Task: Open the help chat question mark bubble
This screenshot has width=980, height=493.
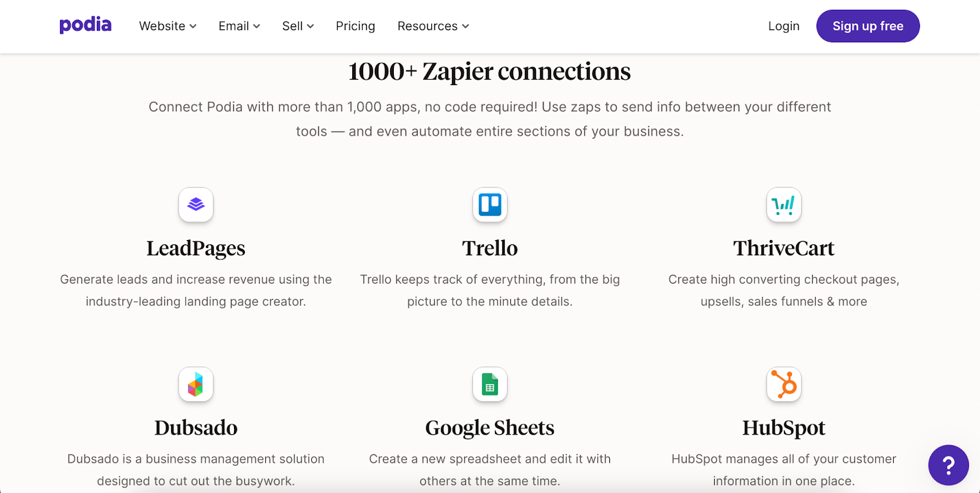Action: click(x=948, y=465)
